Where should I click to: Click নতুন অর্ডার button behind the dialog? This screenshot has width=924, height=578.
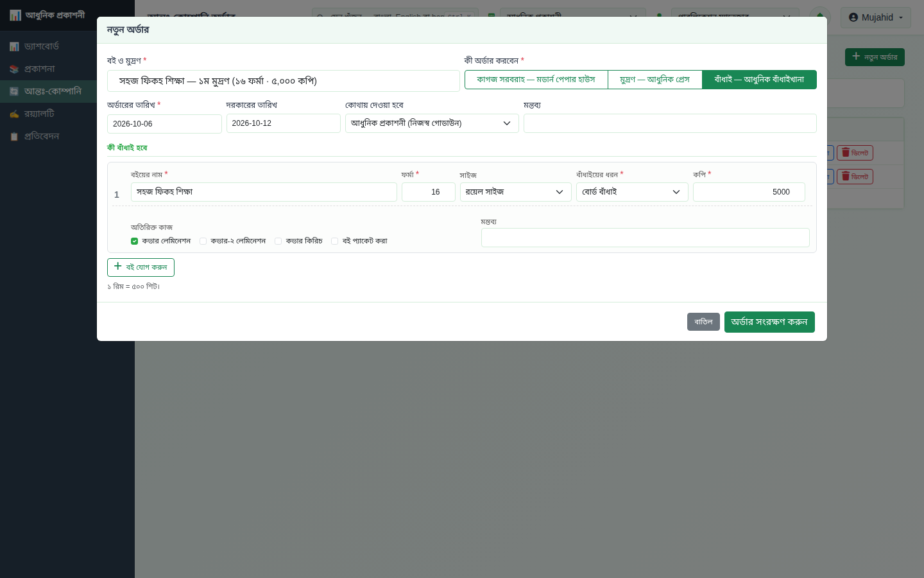(x=875, y=57)
